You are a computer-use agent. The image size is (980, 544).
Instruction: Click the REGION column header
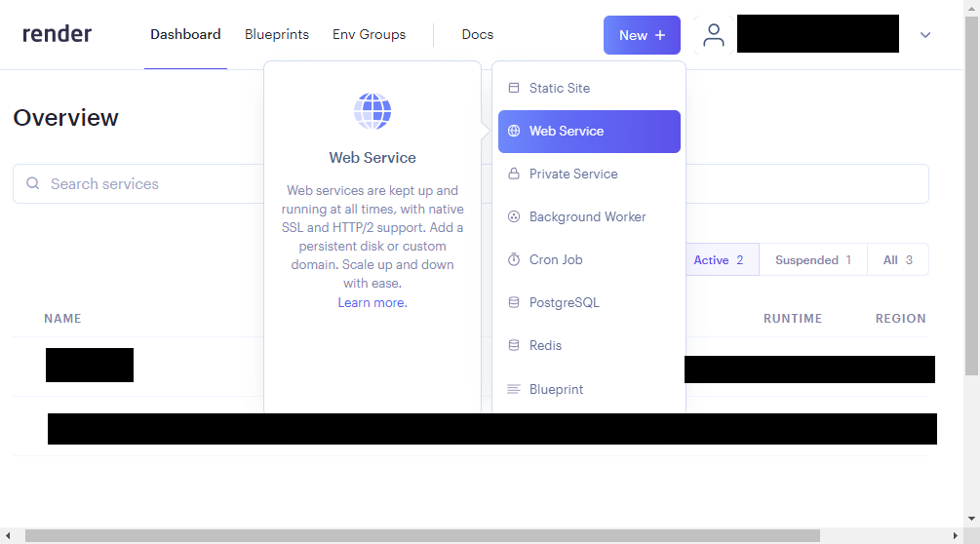(x=900, y=319)
